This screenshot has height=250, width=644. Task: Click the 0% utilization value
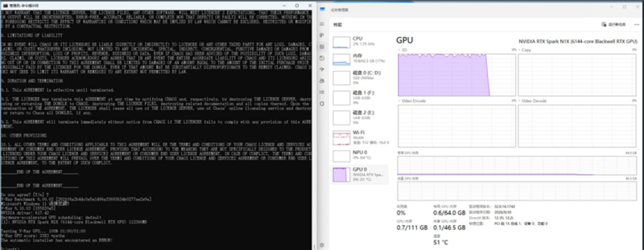coord(402,213)
